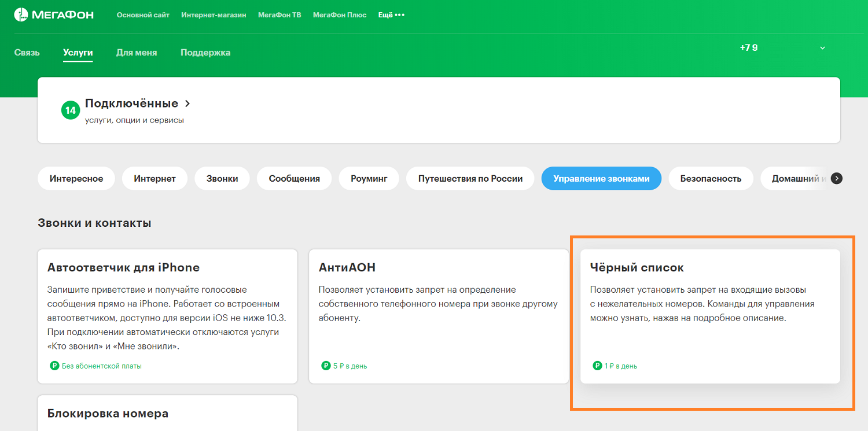The width and height of the screenshot is (868, 431).
Task: Click the 5 ₽ в день price
Action: [350, 366]
